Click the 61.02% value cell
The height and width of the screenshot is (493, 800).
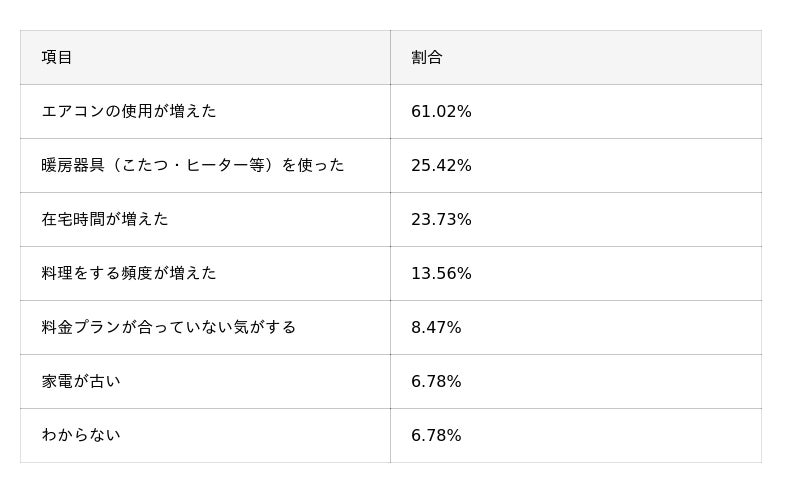pos(441,112)
